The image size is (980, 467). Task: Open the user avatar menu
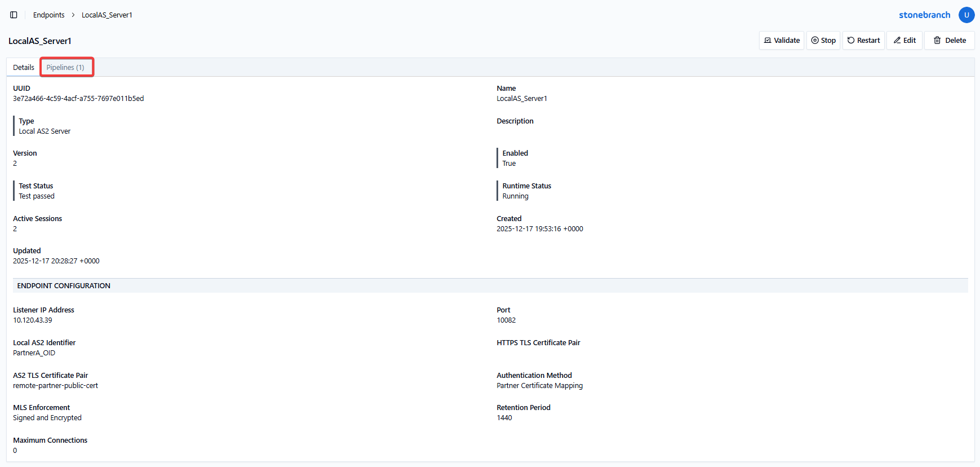tap(966, 15)
